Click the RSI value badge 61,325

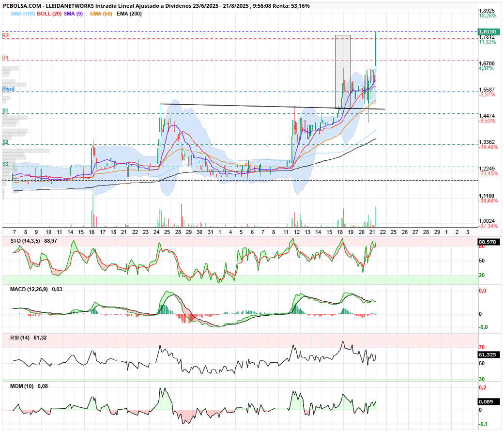[489, 355]
